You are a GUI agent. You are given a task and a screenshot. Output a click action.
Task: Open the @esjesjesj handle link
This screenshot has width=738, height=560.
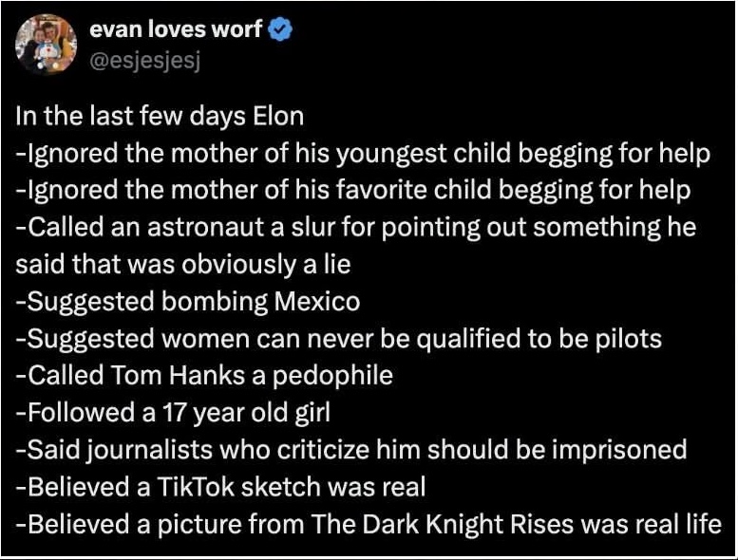[145, 61]
